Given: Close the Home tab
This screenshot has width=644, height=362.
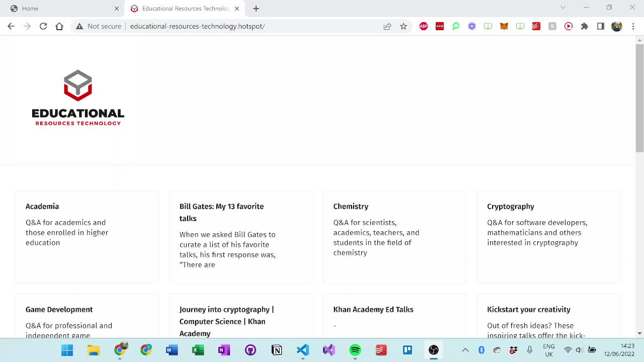Looking at the screenshot, I should [x=117, y=9].
